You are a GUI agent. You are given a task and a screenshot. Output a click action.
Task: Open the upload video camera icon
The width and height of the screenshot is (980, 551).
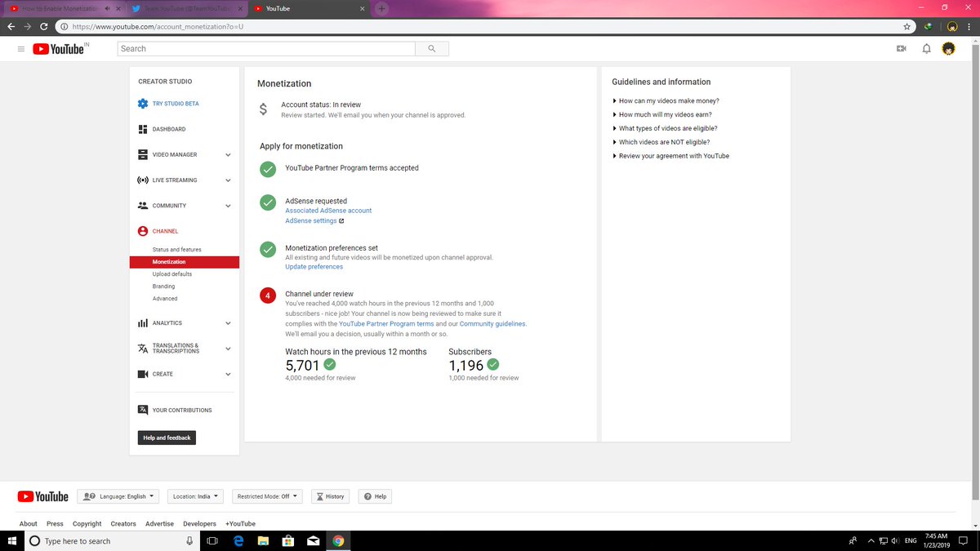[902, 49]
